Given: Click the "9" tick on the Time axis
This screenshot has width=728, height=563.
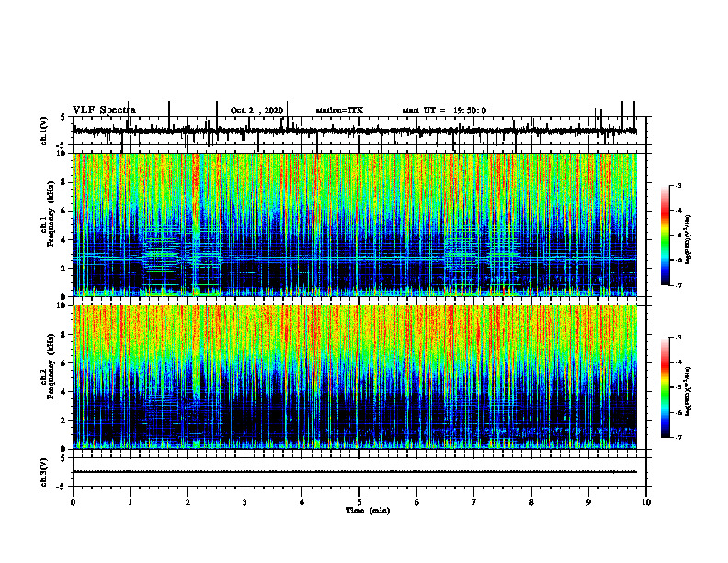Looking at the screenshot, I should [588, 502].
